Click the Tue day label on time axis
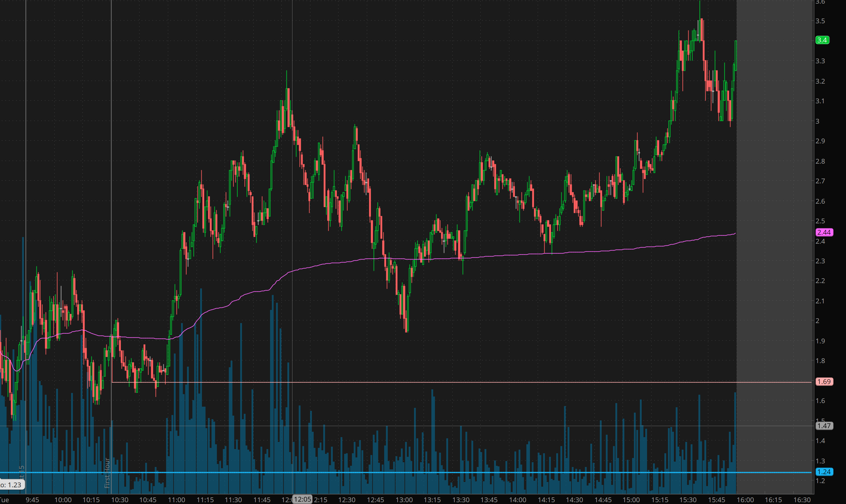 (5, 500)
